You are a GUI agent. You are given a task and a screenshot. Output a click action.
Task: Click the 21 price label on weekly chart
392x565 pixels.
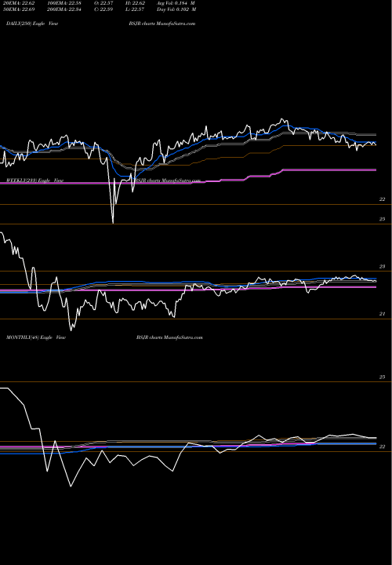[383, 314]
